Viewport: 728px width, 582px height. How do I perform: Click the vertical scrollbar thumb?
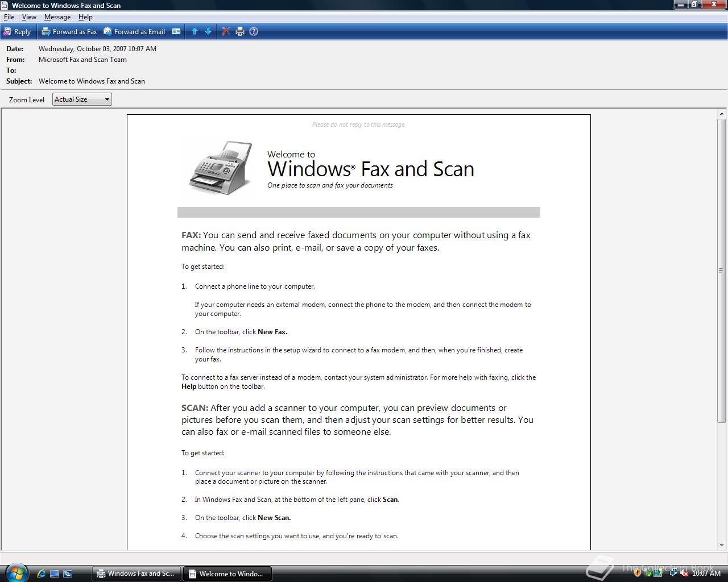click(x=722, y=271)
